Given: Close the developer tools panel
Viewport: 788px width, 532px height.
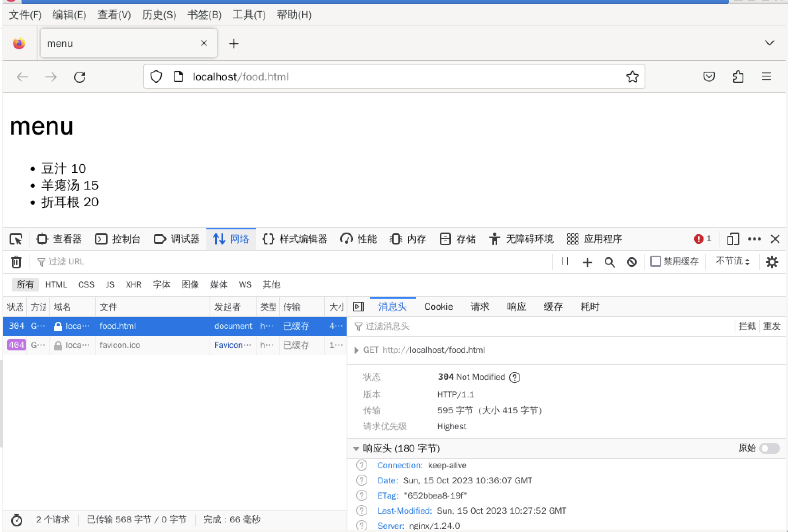Looking at the screenshot, I should click(775, 239).
